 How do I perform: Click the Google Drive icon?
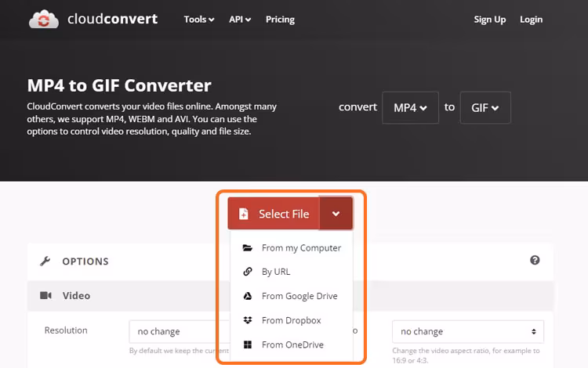tap(248, 296)
